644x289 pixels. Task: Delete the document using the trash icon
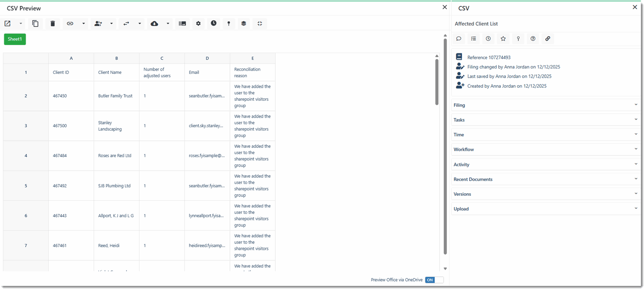pos(53,24)
